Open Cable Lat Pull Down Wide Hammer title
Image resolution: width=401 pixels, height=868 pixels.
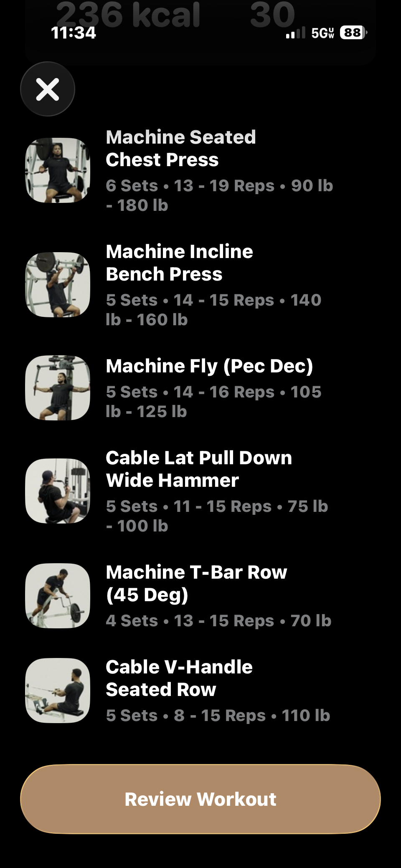[x=199, y=469]
